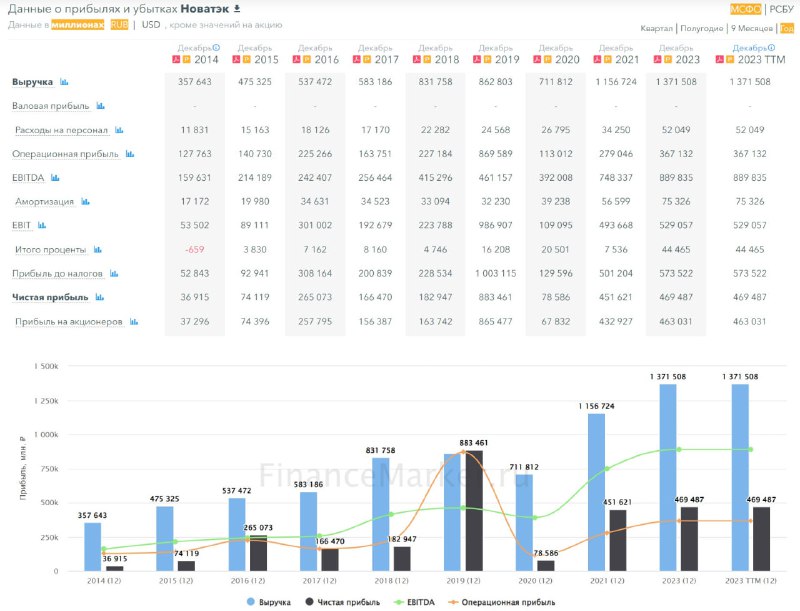Open the red PDF icon for 2014
This screenshot has width=800, height=611.
point(176,60)
